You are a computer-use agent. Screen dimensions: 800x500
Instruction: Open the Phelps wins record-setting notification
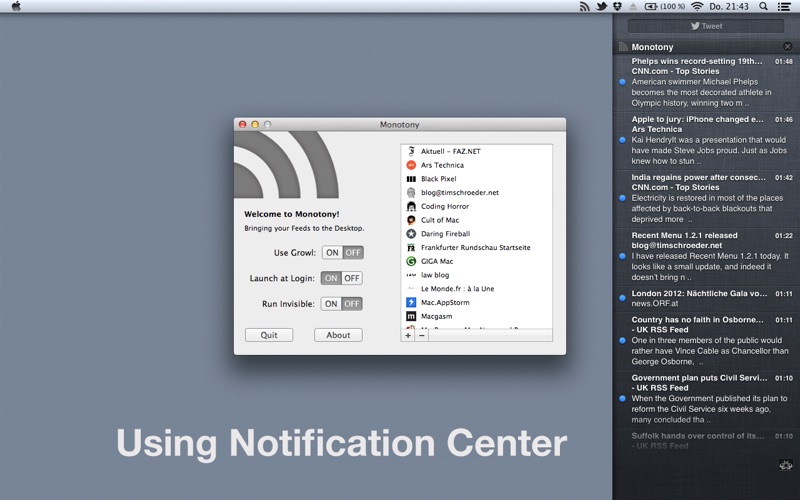[x=706, y=82]
